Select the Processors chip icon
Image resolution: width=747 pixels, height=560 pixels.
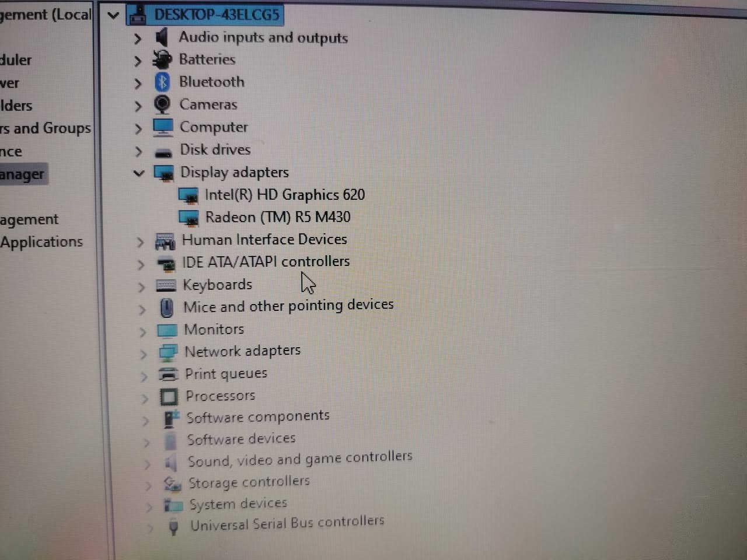pos(168,397)
